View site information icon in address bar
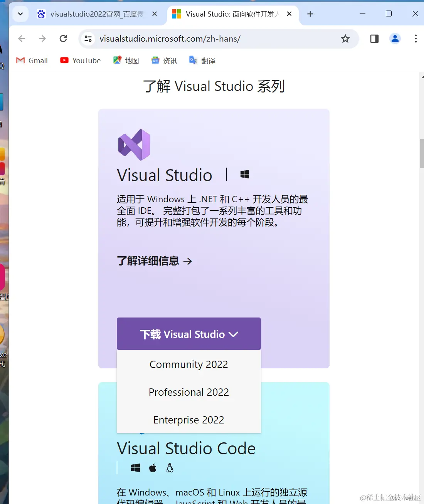The image size is (424, 504). click(x=88, y=39)
